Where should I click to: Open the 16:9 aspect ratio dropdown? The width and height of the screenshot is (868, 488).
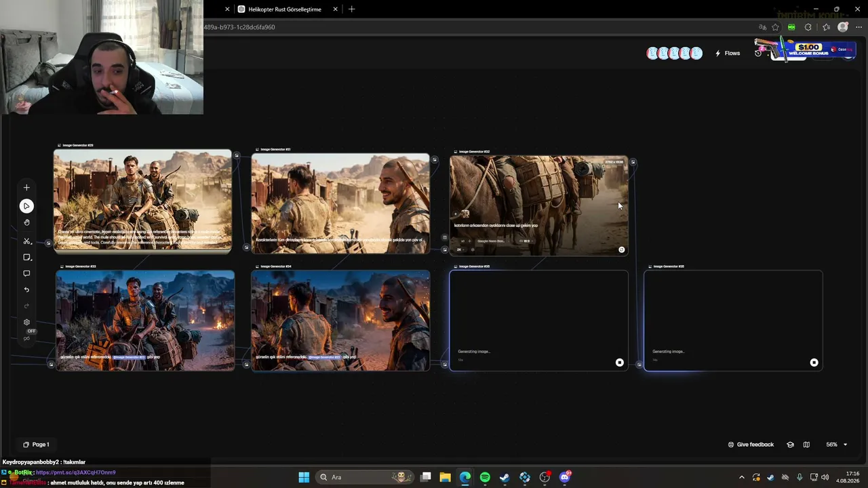tap(526, 241)
